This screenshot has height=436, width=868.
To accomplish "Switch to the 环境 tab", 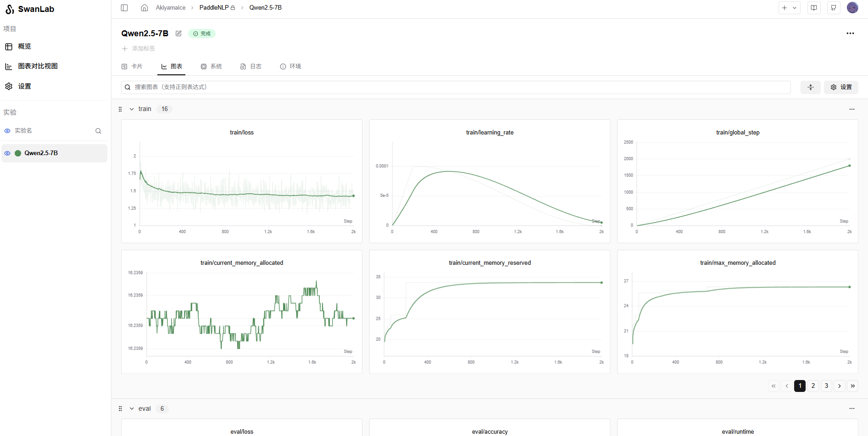I will point(290,67).
